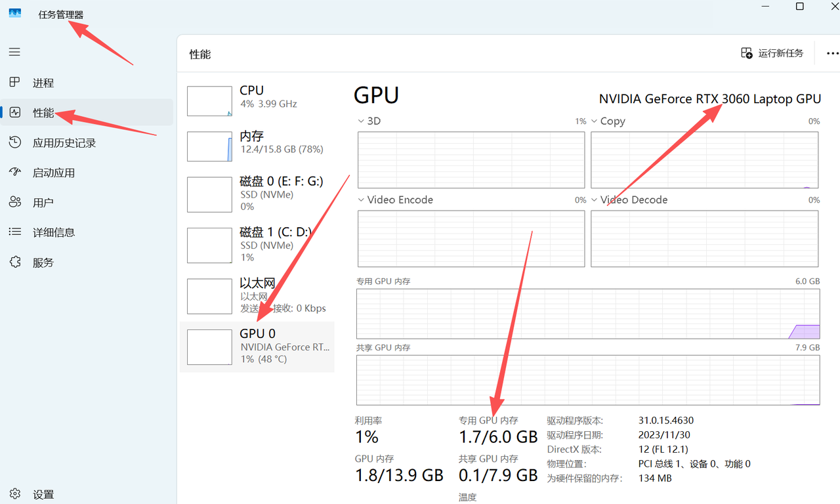The width and height of the screenshot is (840, 504).
Task: Open 设置 gear icon at bottom
Action: [x=14, y=494]
